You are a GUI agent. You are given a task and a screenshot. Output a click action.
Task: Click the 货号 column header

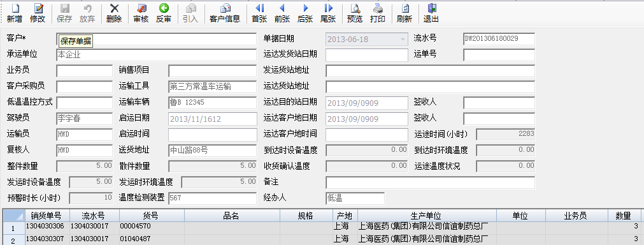point(152,216)
